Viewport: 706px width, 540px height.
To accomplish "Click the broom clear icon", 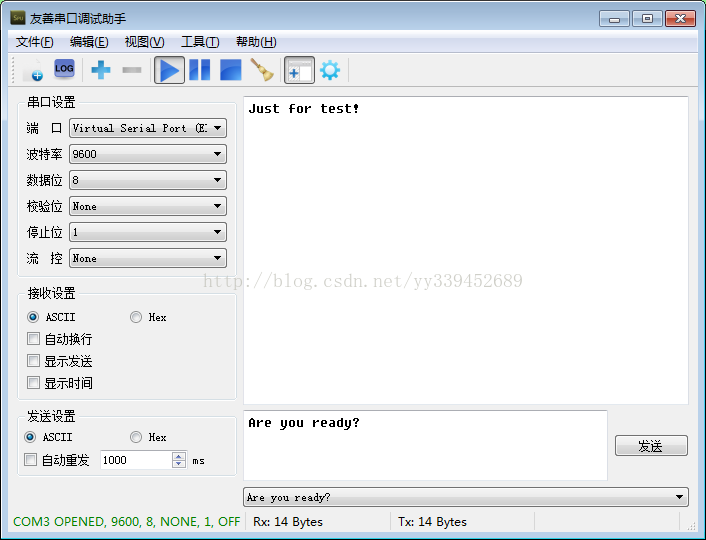I will pos(262,70).
